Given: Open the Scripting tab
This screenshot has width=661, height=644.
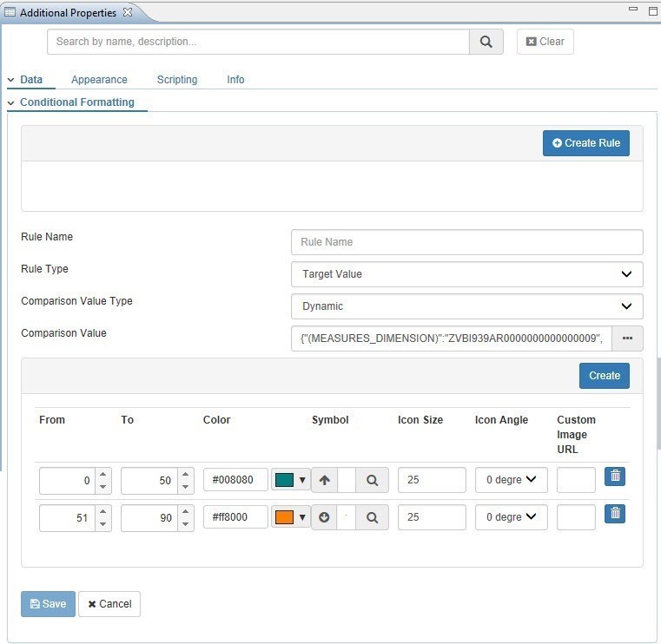Looking at the screenshot, I should click(x=177, y=80).
